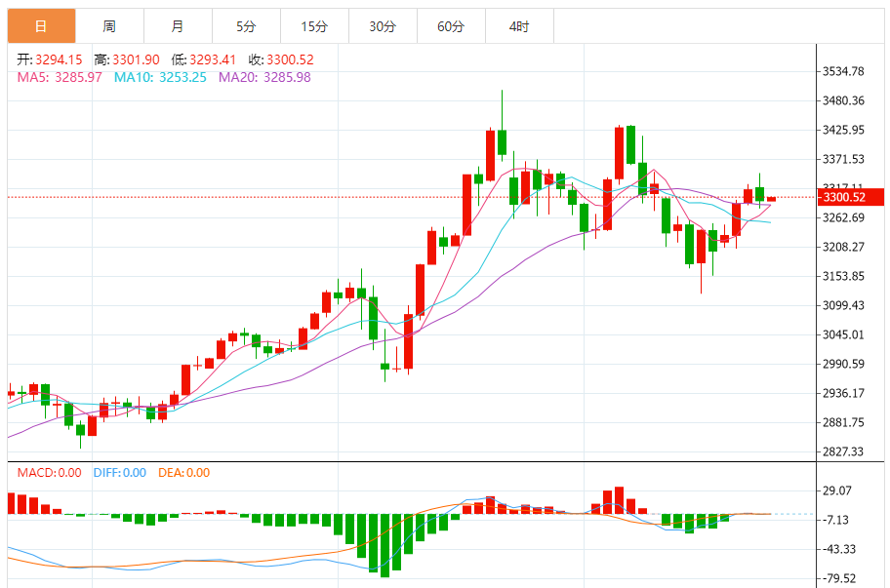Click the opening price 3294.15
This screenshot has height=588, width=890.
click(59, 59)
